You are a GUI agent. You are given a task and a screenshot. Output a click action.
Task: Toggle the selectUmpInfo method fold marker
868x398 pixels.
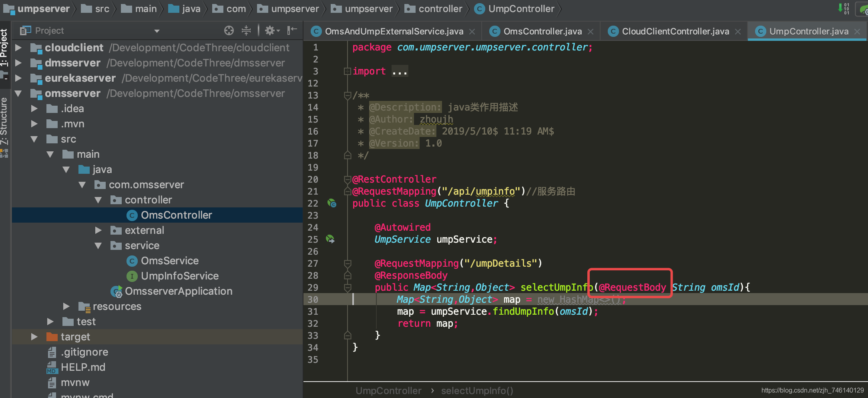tap(347, 287)
